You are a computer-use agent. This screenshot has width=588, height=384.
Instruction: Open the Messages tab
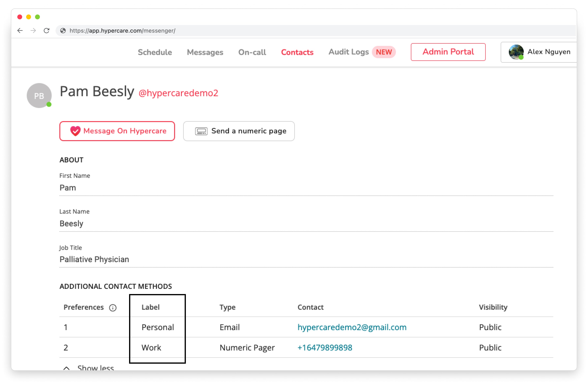(205, 52)
